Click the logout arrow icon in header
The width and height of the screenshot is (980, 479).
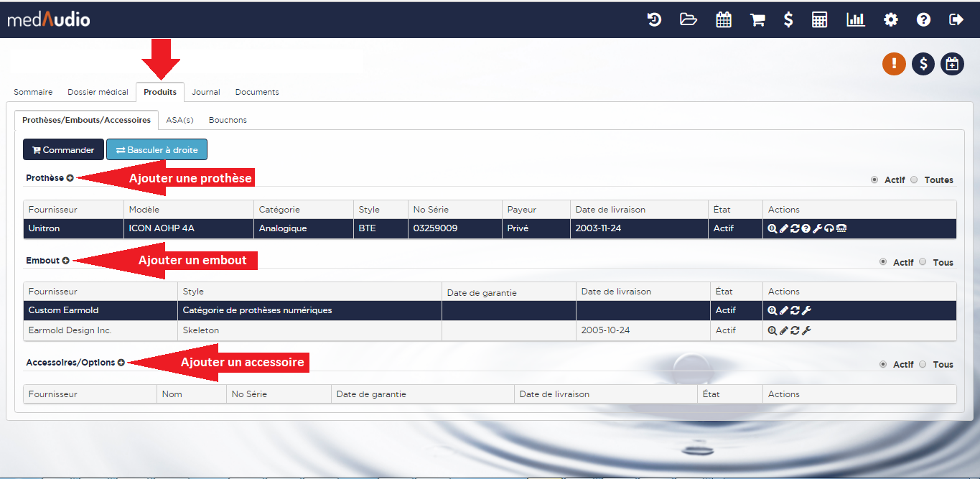pos(956,19)
